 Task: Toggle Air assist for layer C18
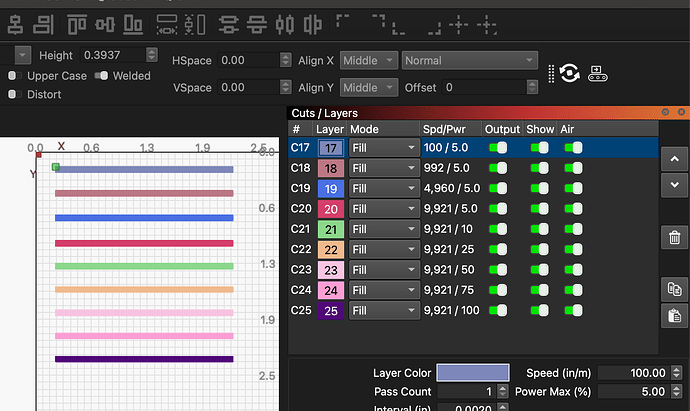tap(573, 168)
